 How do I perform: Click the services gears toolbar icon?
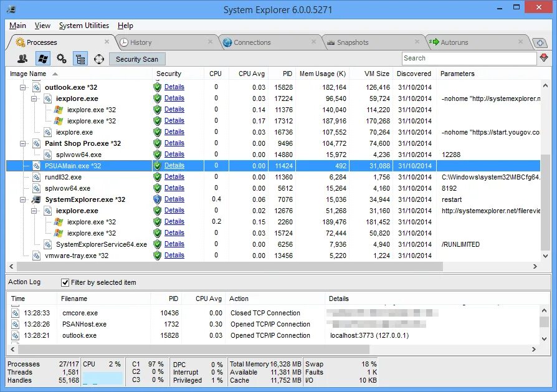tap(62, 59)
